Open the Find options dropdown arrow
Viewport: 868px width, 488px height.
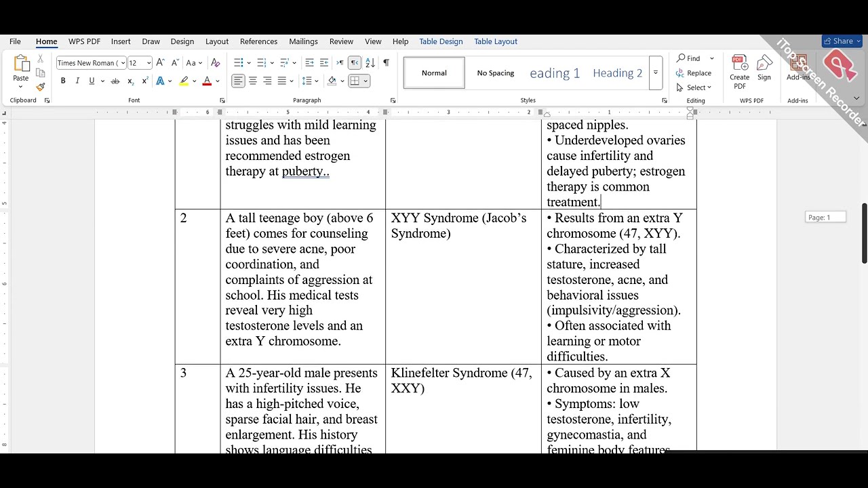[711, 58]
